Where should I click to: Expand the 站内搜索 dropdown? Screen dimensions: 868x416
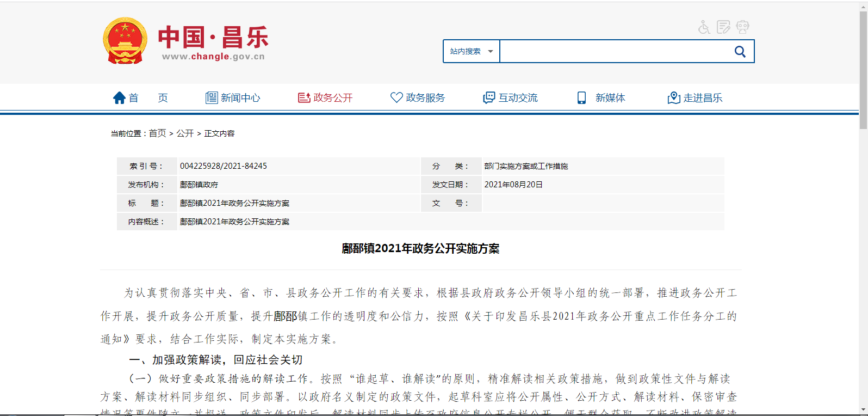471,52
